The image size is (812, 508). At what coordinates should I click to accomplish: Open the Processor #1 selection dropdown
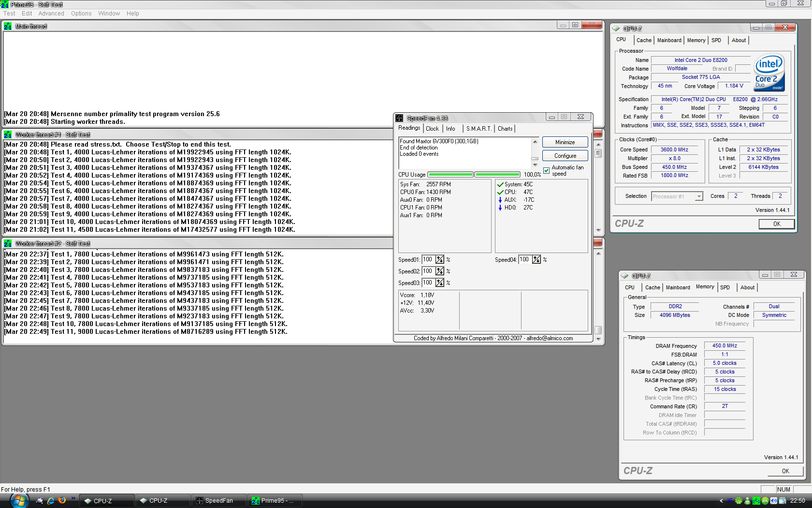click(x=699, y=196)
